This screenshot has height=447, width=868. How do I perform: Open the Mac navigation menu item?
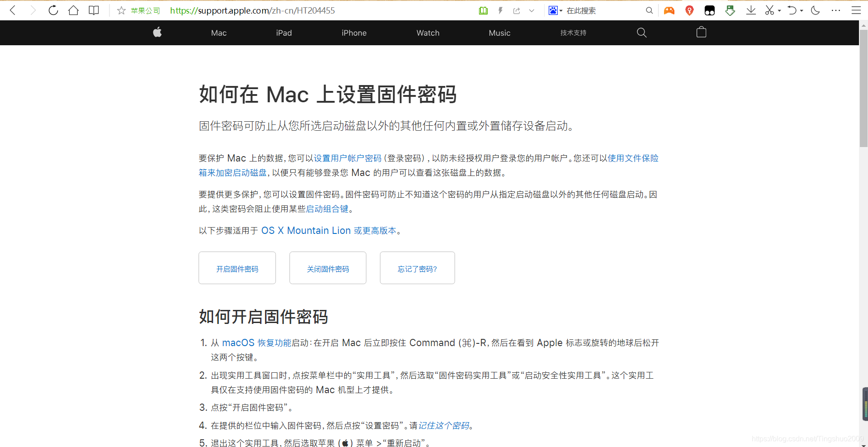tap(219, 33)
